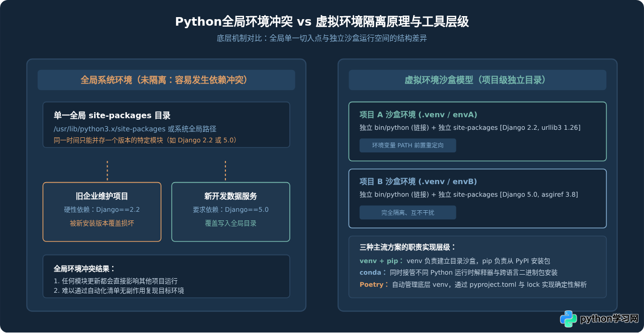Click the 三种主流方案的职责实现层级 heading
The width and height of the screenshot is (644, 333).
coord(408,247)
